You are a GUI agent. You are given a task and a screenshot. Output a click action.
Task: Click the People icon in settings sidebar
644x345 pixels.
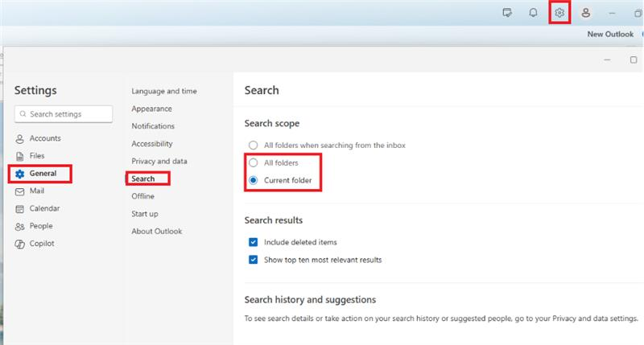19,227
